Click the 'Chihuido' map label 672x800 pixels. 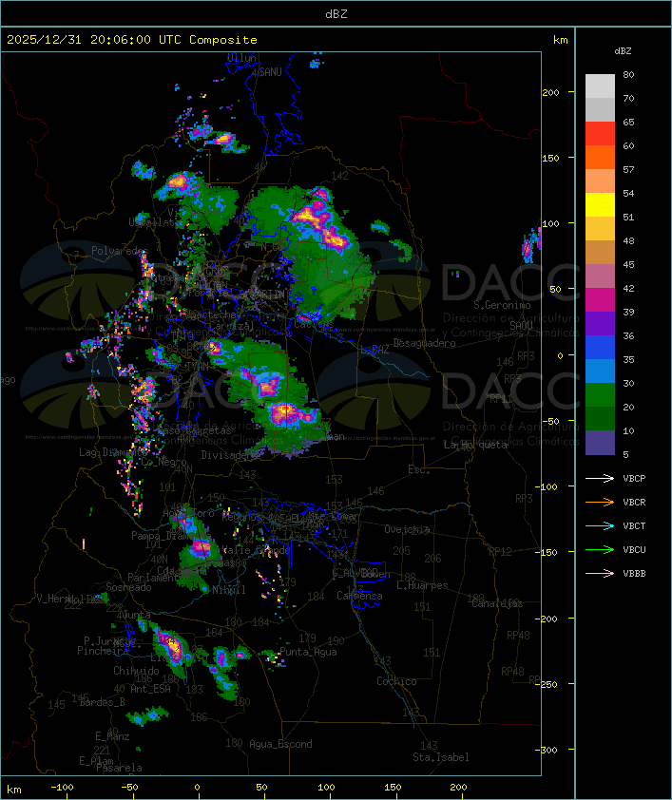[136, 671]
